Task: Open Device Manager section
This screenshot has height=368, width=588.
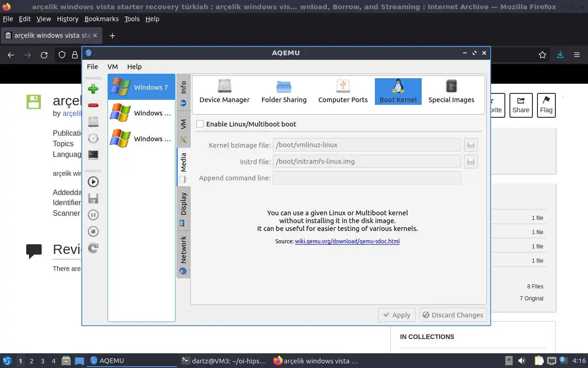Action: tap(225, 92)
